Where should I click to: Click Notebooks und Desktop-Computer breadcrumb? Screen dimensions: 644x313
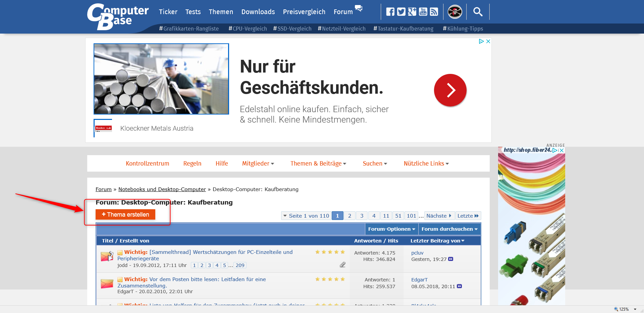pyautogui.click(x=162, y=189)
